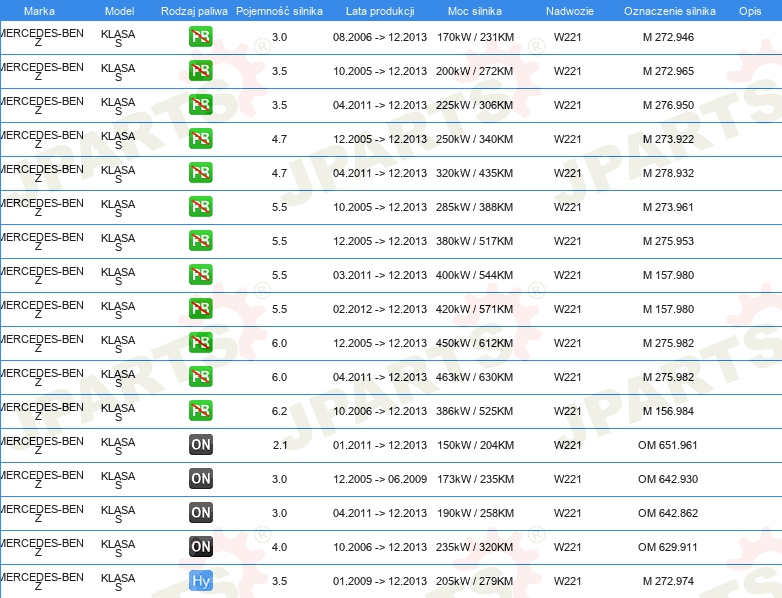
Task: Click petrol fuel icon in M 278.932 row
Action: 200,173
